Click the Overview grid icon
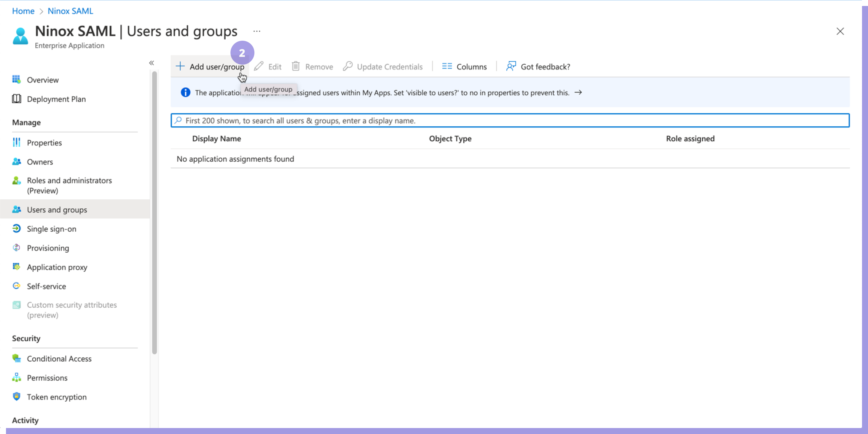Viewport: 868px width, 434px height. pyautogui.click(x=16, y=80)
